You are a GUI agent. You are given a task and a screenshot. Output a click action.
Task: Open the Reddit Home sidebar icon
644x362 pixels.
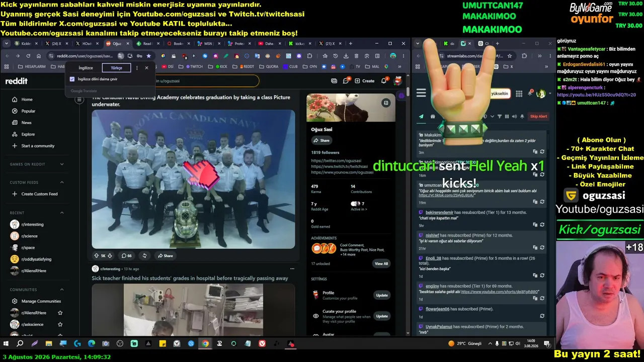point(15,100)
